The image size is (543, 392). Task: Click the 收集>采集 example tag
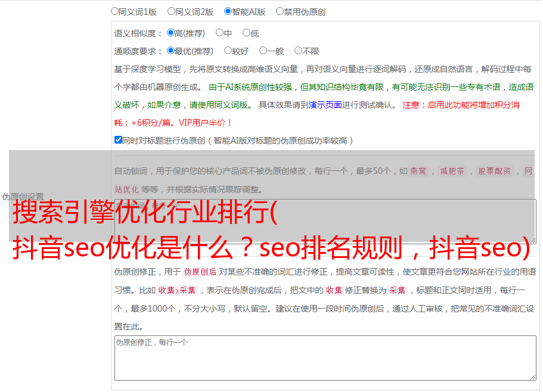click(x=177, y=290)
